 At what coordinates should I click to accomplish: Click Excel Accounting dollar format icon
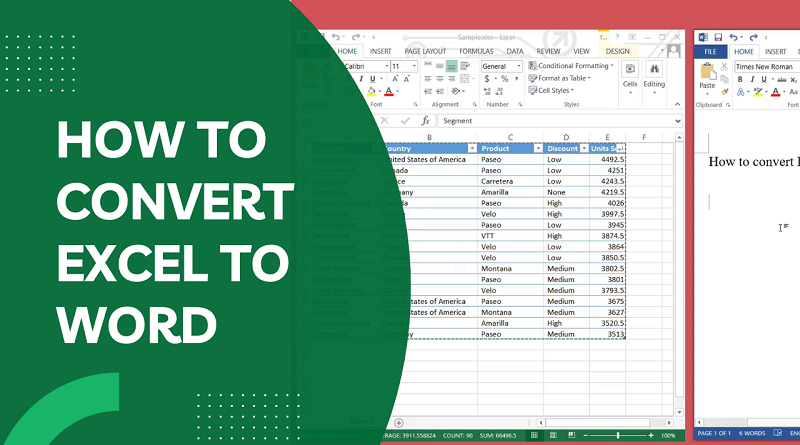pos(487,79)
